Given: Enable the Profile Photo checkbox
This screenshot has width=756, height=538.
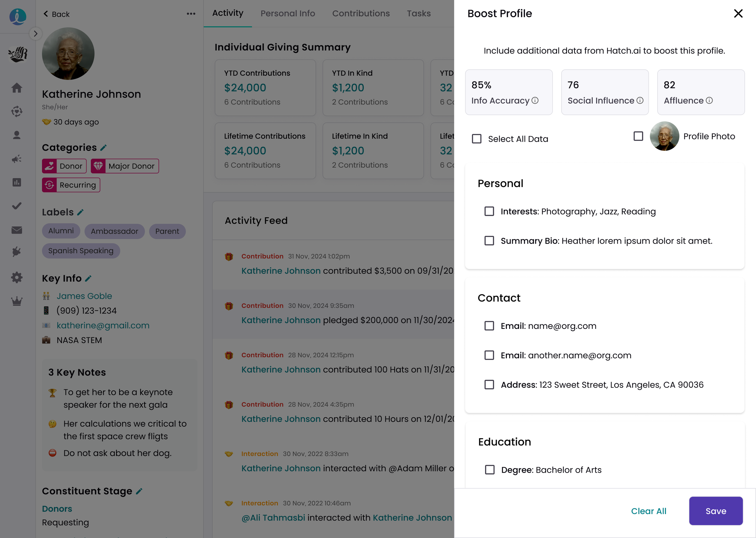Looking at the screenshot, I should 638,136.
